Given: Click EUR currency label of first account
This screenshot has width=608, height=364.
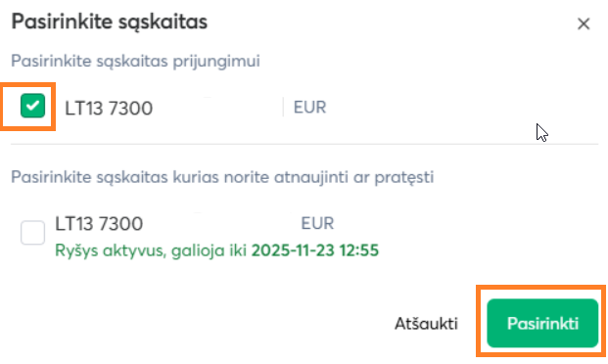Looking at the screenshot, I should tap(309, 108).
